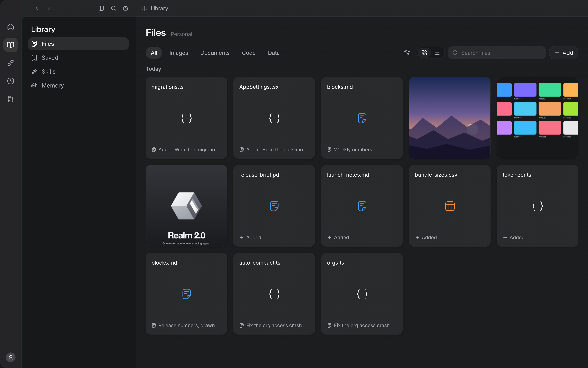588x368 pixels.
Task: Click the 'migrations.ts' file name
Action: tap(167, 87)
